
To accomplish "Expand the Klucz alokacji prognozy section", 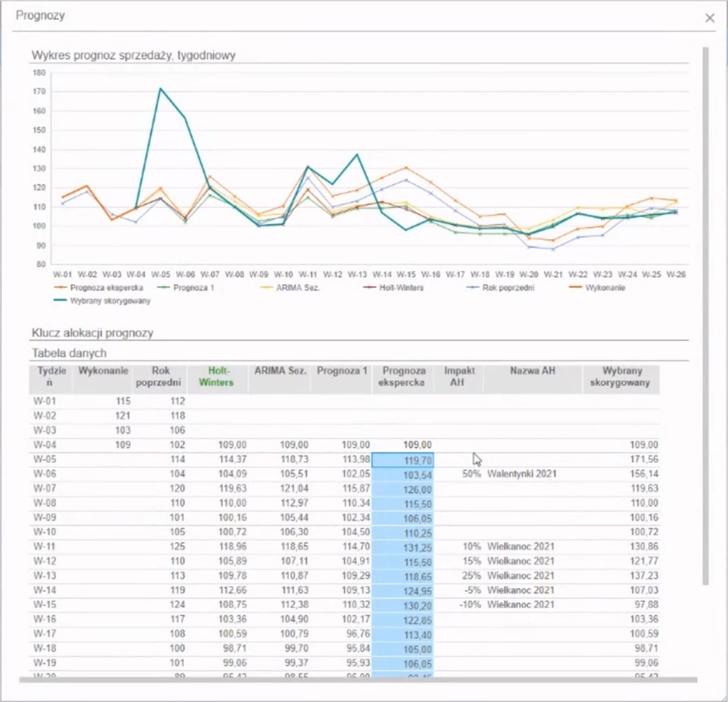I will click(92, 333).
